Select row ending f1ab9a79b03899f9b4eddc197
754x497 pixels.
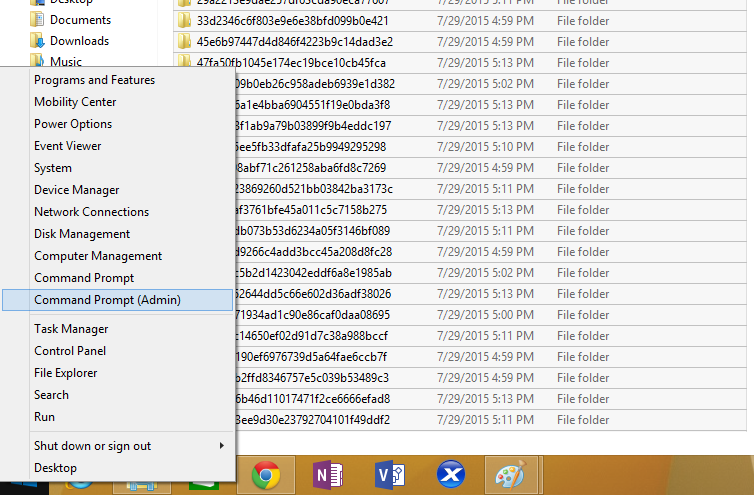[490, 126]
